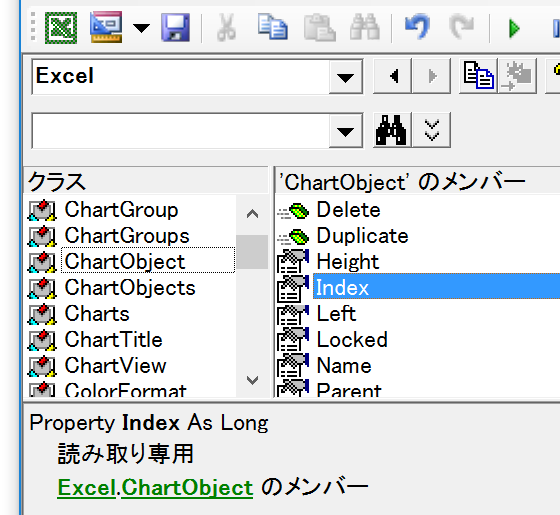Screen dimensions: 560x515
Task: Click the クラス column header
Action: click(x=146, y=181)
